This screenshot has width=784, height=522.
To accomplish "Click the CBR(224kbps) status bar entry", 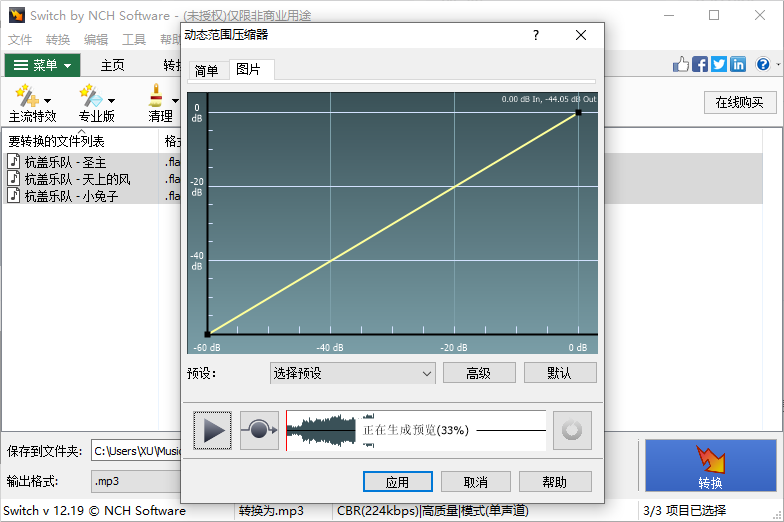I will [432, 510].
